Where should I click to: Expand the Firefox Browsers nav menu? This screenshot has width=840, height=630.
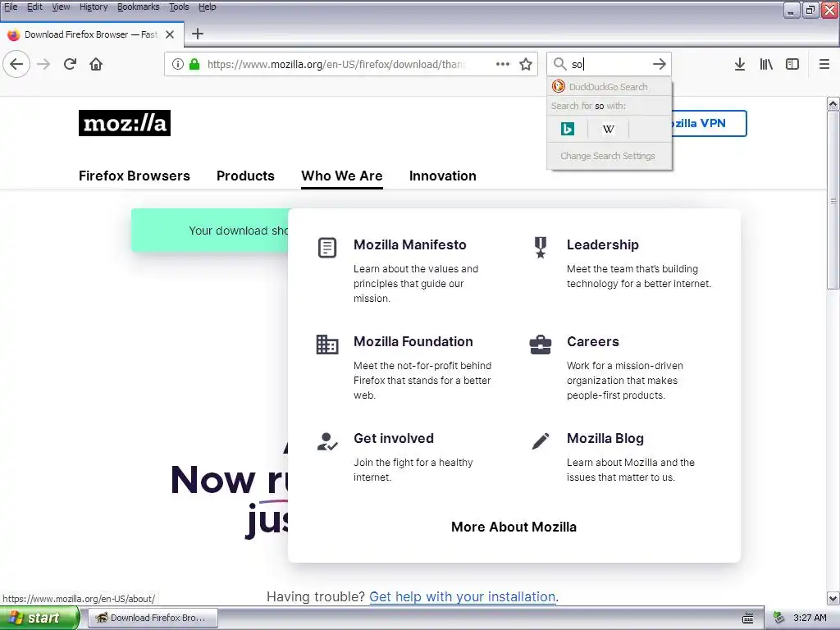(x=135, y=176)
